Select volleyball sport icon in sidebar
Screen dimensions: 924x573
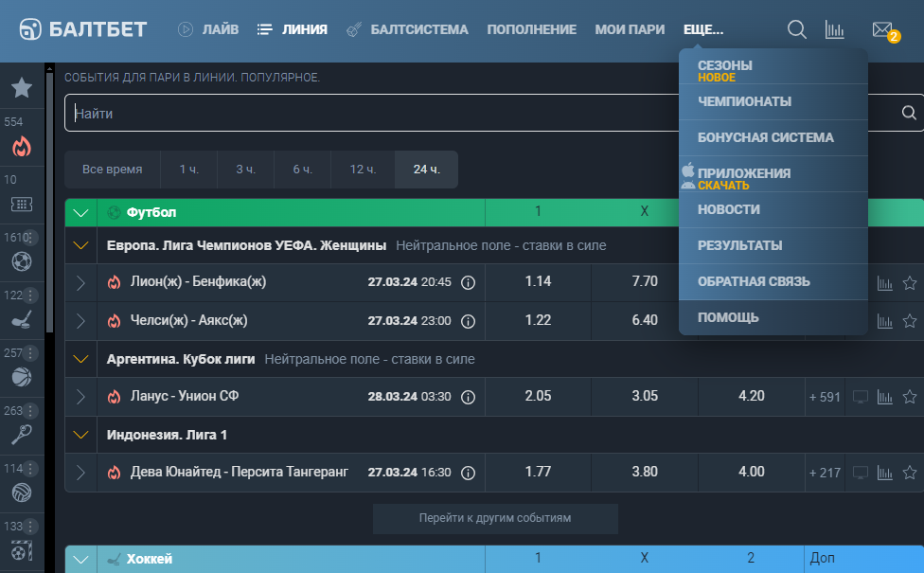click(22, 492)
